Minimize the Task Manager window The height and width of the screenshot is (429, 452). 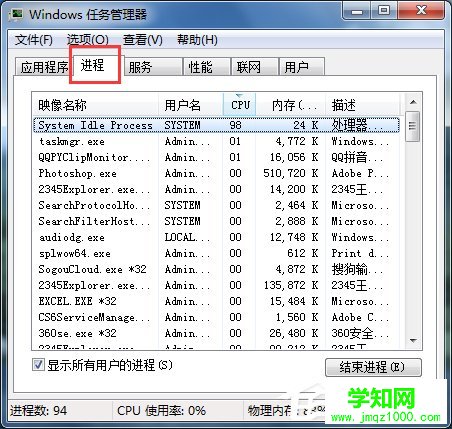click(356, 11)
